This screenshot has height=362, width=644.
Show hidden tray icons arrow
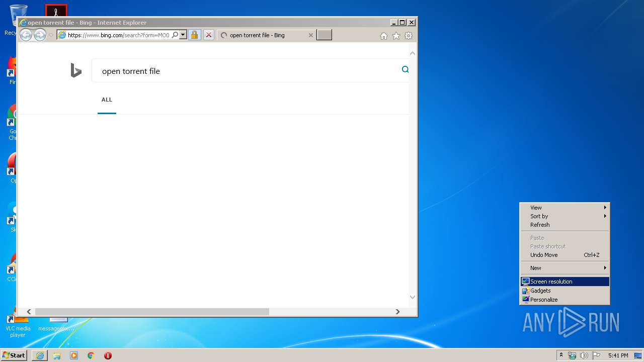(x=561, y=355)
